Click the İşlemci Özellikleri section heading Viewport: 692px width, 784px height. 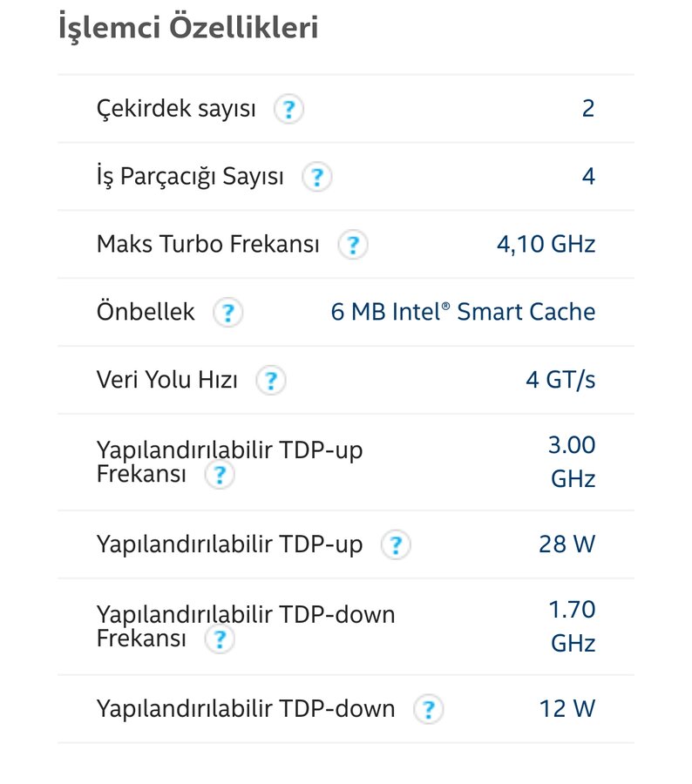188,28
